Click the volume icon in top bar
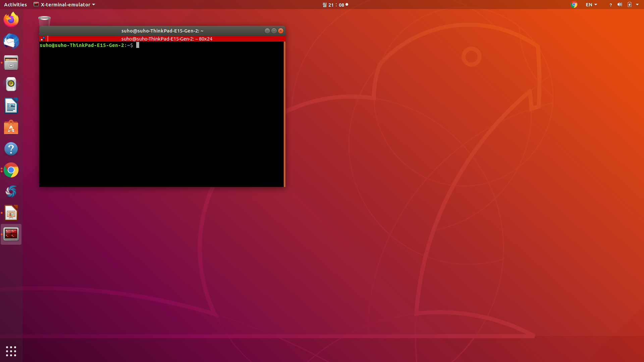This screenshot has width=644, height=362. [x=620, y=5]
